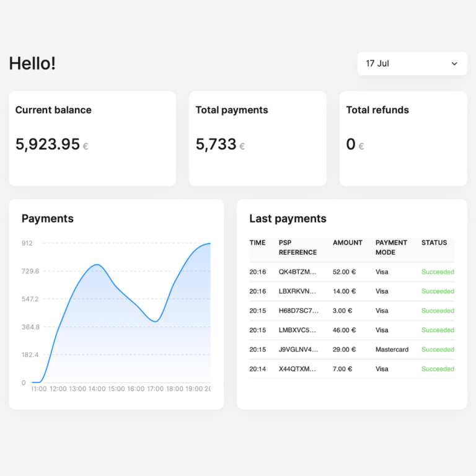The width and height of the screenshot is (476, 476).
Task: Click Succeeded status of 52.00 € payment
Action: tap(438, 272)
